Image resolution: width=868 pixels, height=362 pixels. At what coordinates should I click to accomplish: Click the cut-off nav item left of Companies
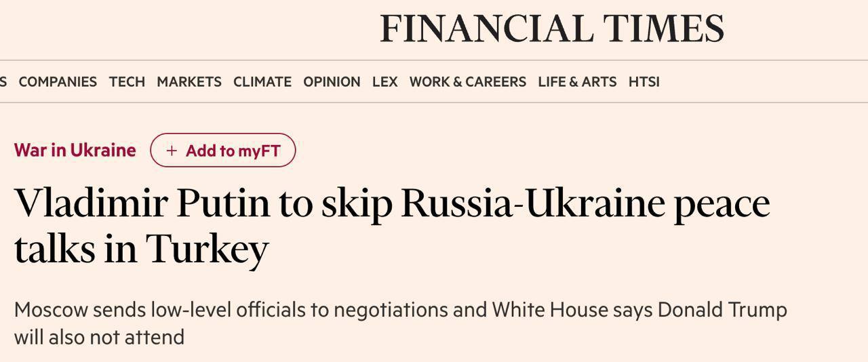(3, 82)
